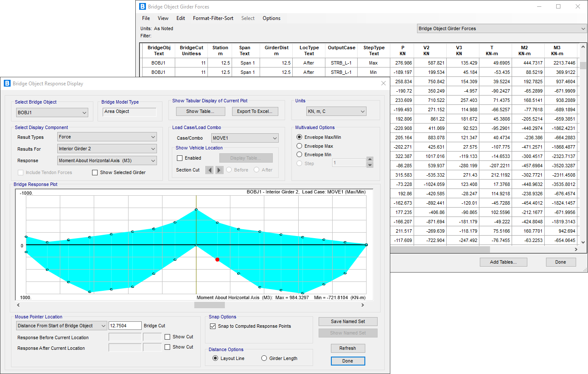This screenshot has height=374, width=588.
Task: Select Envelope Max radio option
Action: coord(300,146)
